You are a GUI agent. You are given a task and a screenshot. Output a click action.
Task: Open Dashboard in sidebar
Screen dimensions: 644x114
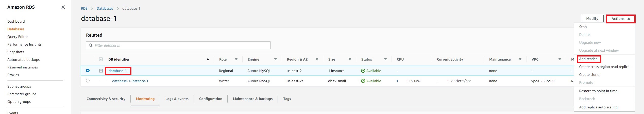[16, 21]
